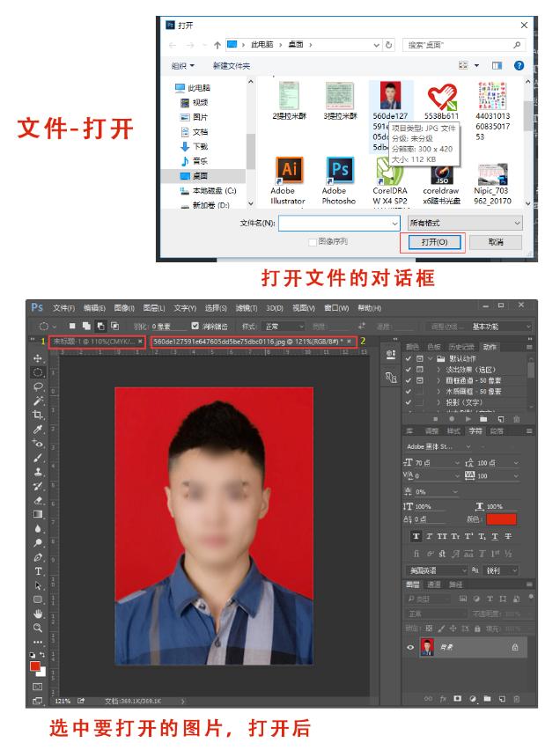The width and height of the screenshot is (560, 750).
Task: Open the leading 100 点 dropdown
Action: pos(515,463)
